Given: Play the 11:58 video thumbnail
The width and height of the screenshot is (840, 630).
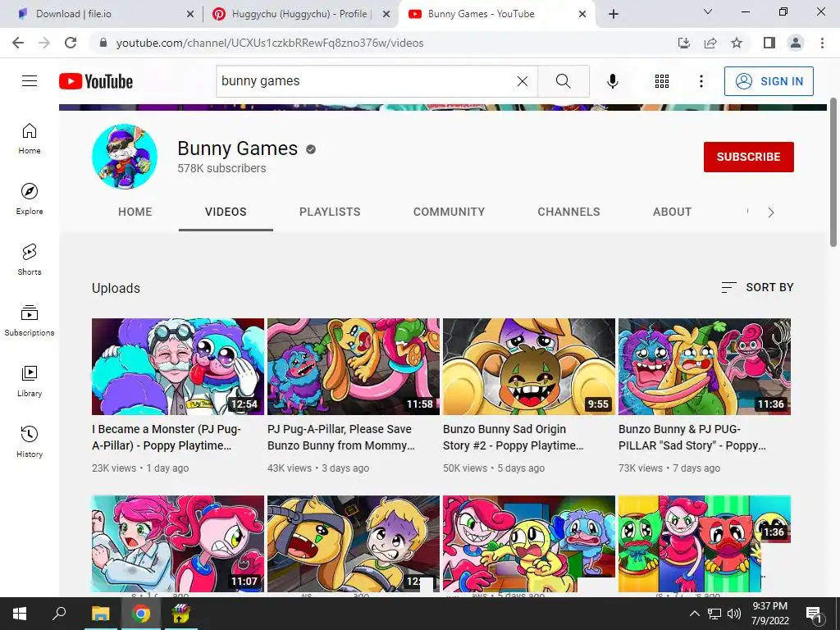Looking at the screenshot, I should click(x=354, y=367).
